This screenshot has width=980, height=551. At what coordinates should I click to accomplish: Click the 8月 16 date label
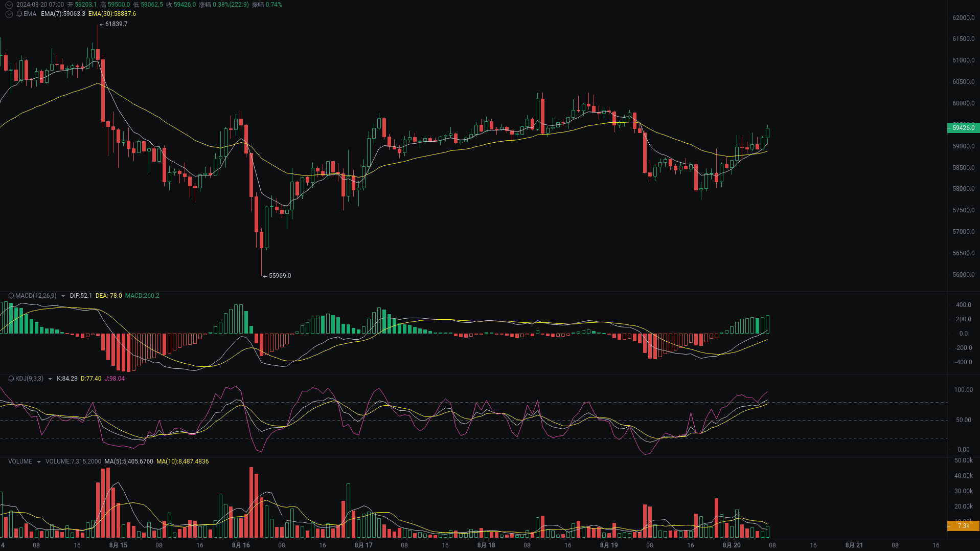click(241, 545)
